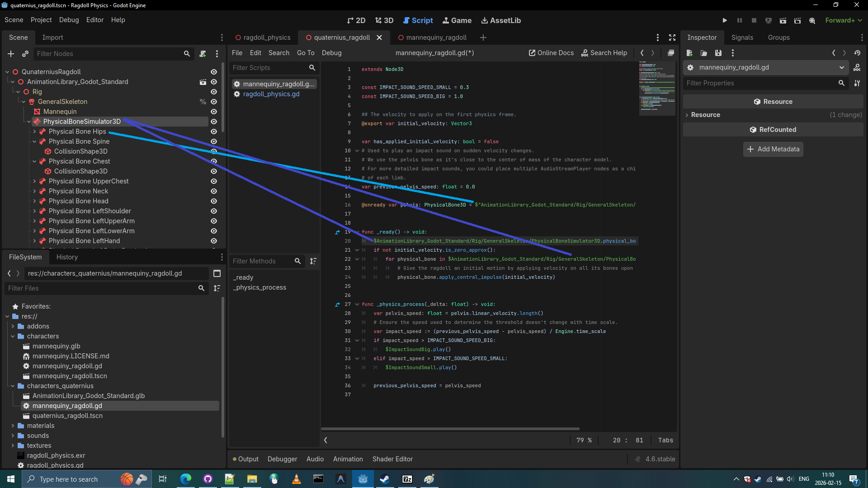Switch to the Signals tab

click(x=742, y=38)
